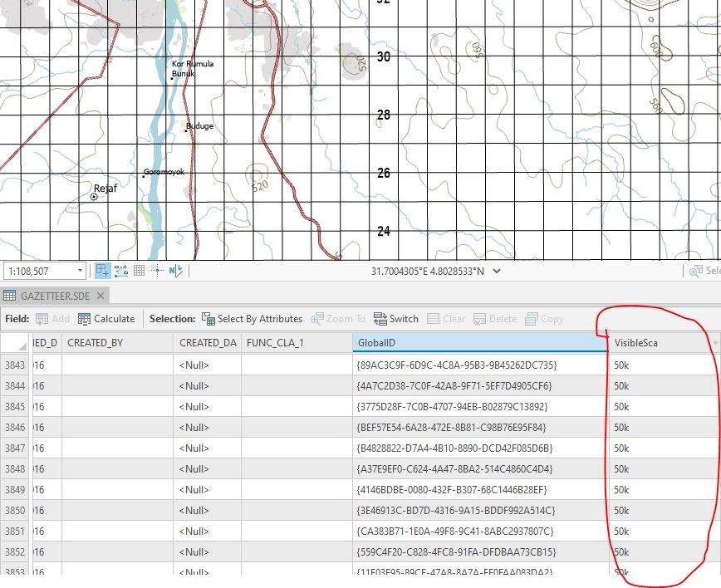The height and width of the screenshot is (588, 721).
Task: Select row 3850 by its row header
Action: point(15,510)
